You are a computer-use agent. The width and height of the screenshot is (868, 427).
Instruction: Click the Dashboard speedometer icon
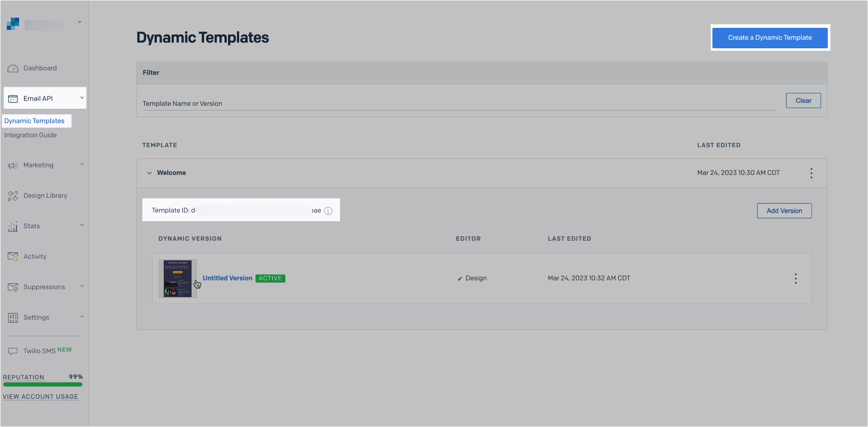[13, 68]
